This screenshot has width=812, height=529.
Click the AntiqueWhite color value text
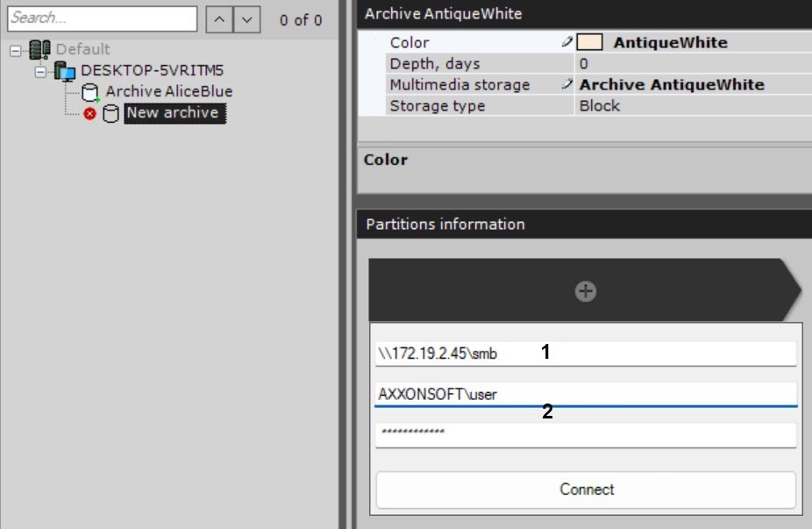[670, 42]
